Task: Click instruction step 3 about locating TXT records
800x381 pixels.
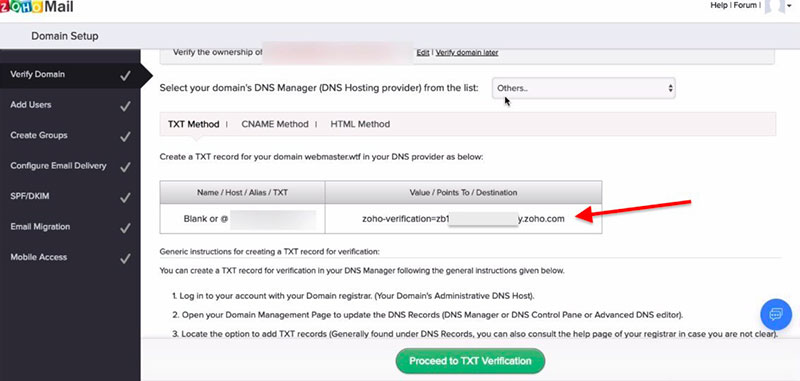Action: pos(474,335)
